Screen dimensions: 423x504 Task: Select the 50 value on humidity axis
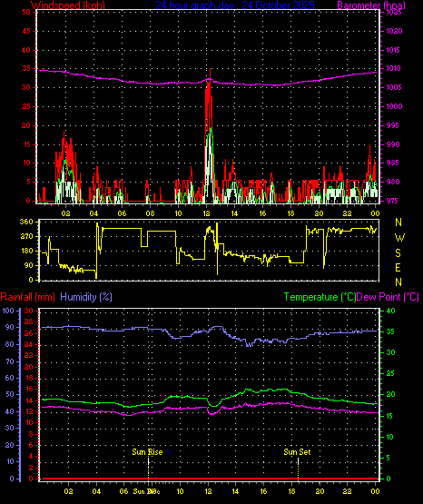point(10,394)
